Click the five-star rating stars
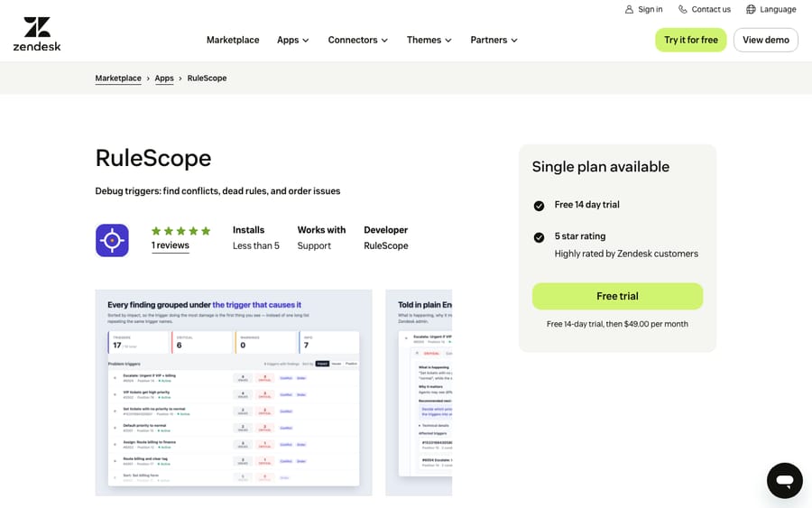 pos(180,231)
